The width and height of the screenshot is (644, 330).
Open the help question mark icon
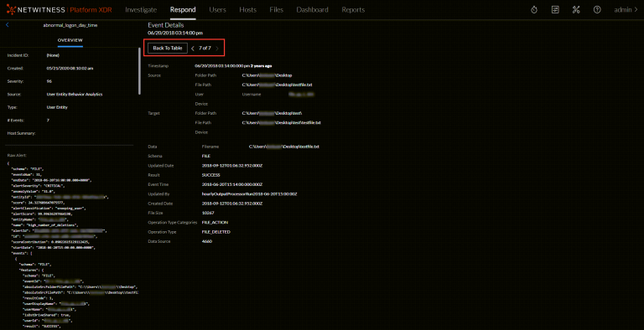pos(597,10)
